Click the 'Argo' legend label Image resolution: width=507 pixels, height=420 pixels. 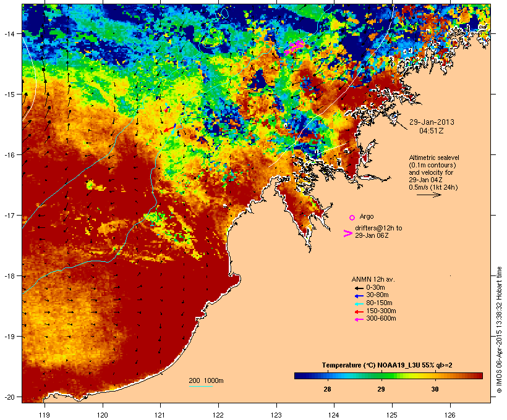coord(367,216)
